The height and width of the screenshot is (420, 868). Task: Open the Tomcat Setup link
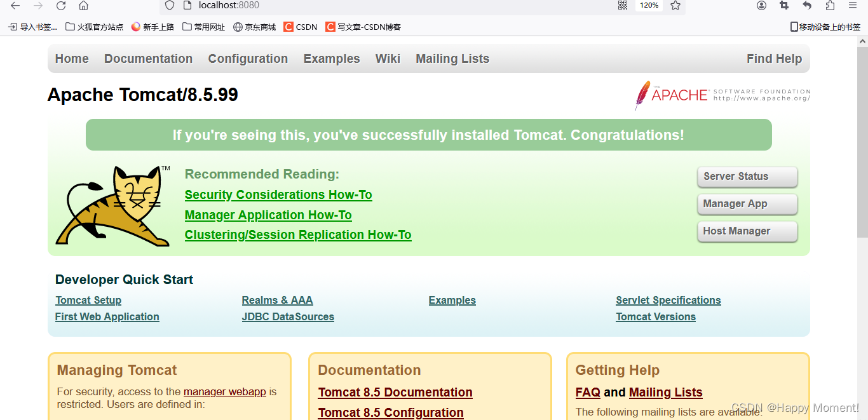coord(88,300)
